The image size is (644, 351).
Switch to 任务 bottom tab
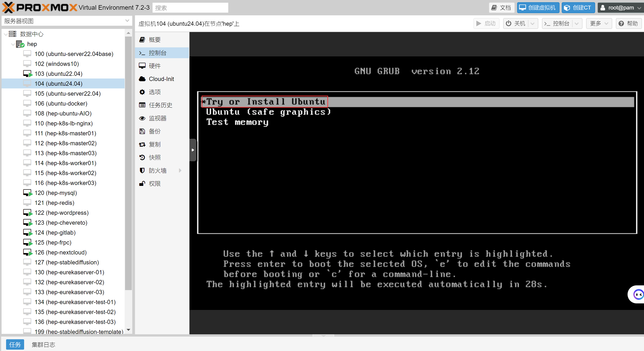(15, 344)
